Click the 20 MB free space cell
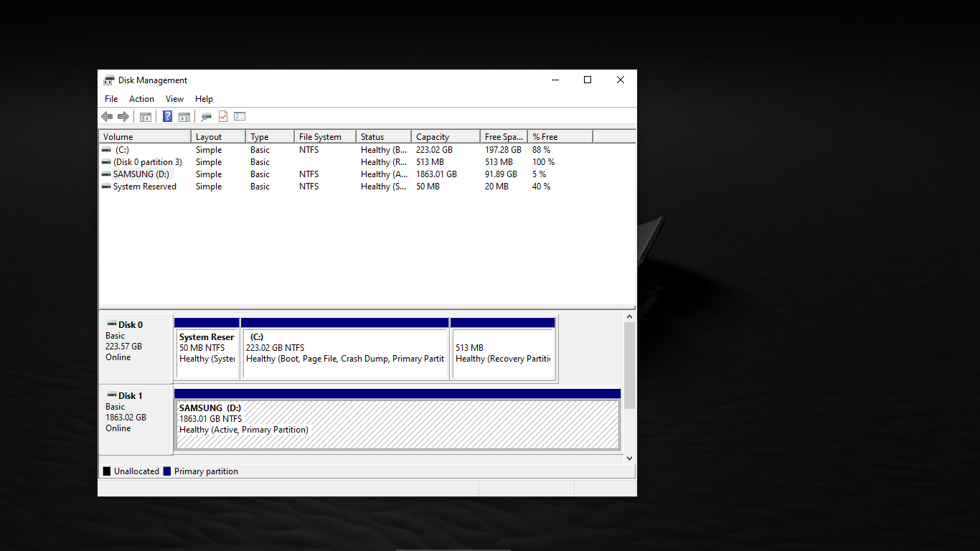980x551 pixels. (x=496, y=187)
